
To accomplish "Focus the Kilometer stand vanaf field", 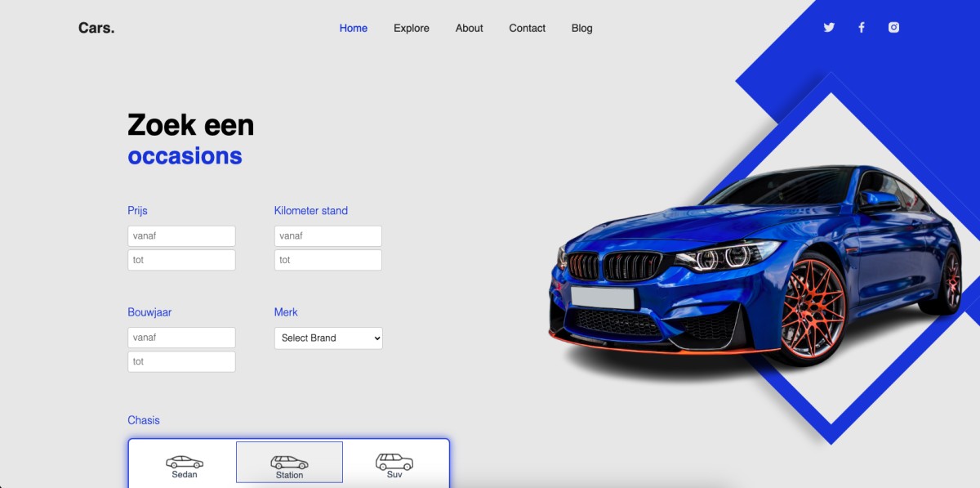I will (x=328, y=236).
